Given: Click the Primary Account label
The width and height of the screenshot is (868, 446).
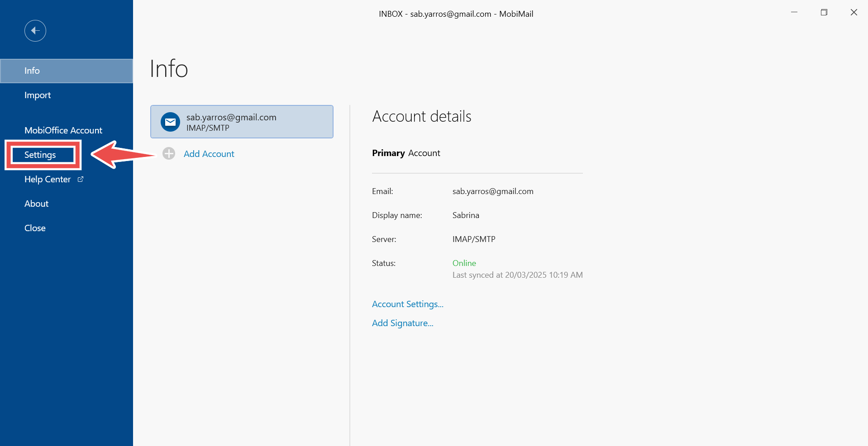Looking at the screenshot, I should 406,153.
